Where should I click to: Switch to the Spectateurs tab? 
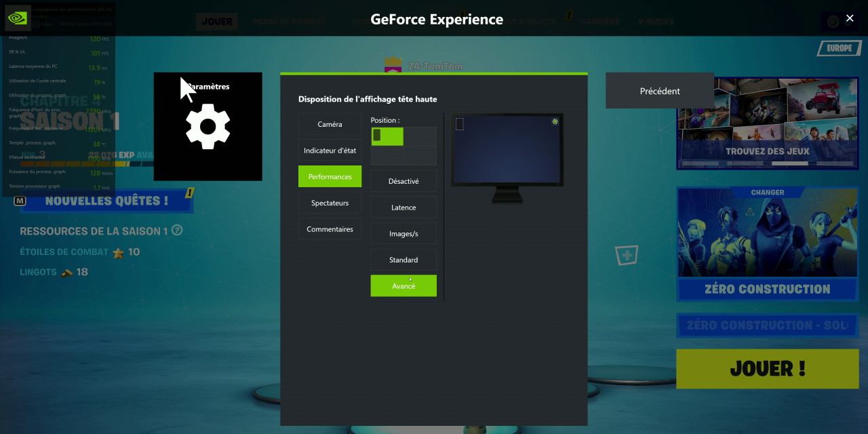(x=330, y=203)
